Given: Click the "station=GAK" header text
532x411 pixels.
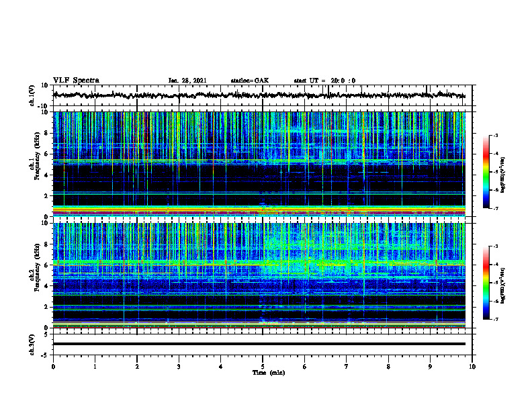Looking at the screenshot, I should click(x=250, y=81).
